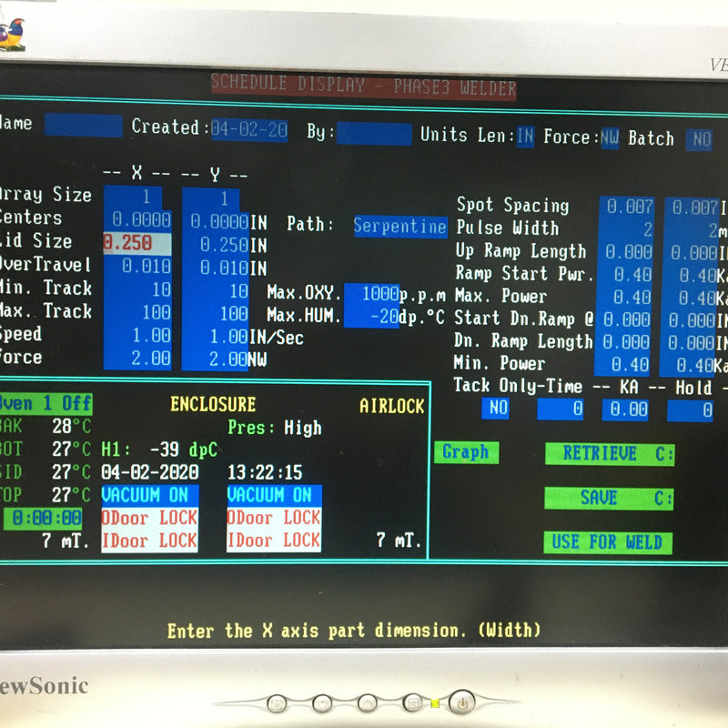Select first Pulse Width field

click(626, 230)
